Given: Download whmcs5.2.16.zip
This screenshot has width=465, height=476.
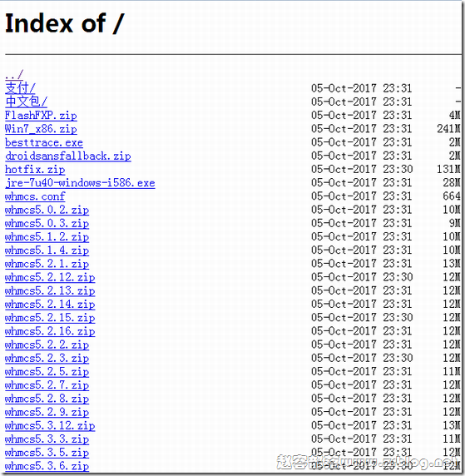Looking at the screenshot, I should [x=50, y=331].
